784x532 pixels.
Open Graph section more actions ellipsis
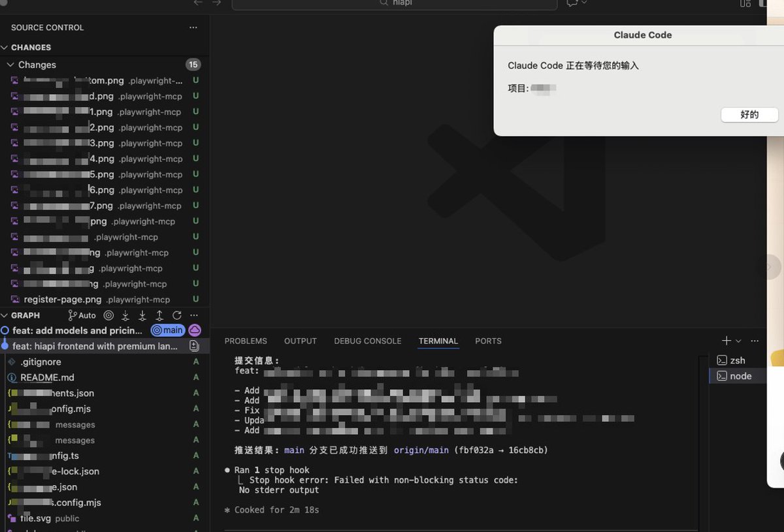193,315
